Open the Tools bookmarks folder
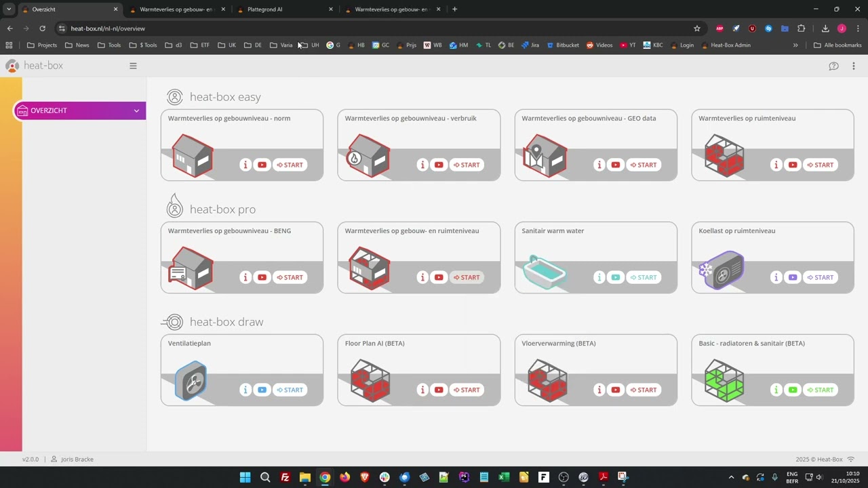 [109, 45]
